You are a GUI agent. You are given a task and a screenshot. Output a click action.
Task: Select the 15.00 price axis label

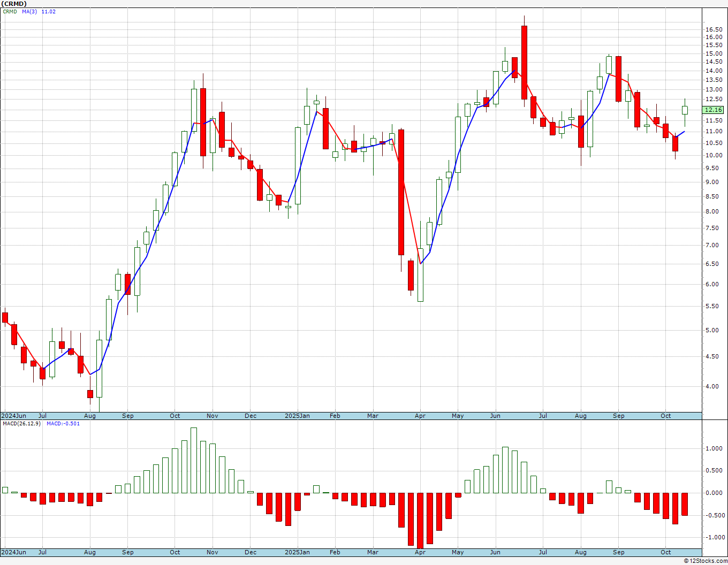713,54
